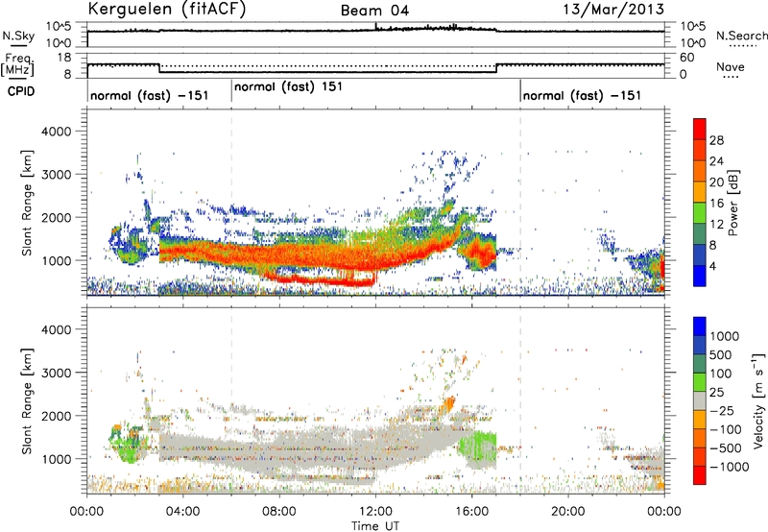Click the '16:00' time axis label
This screenshot has width=768, height=532.
(x=471, y=512)
